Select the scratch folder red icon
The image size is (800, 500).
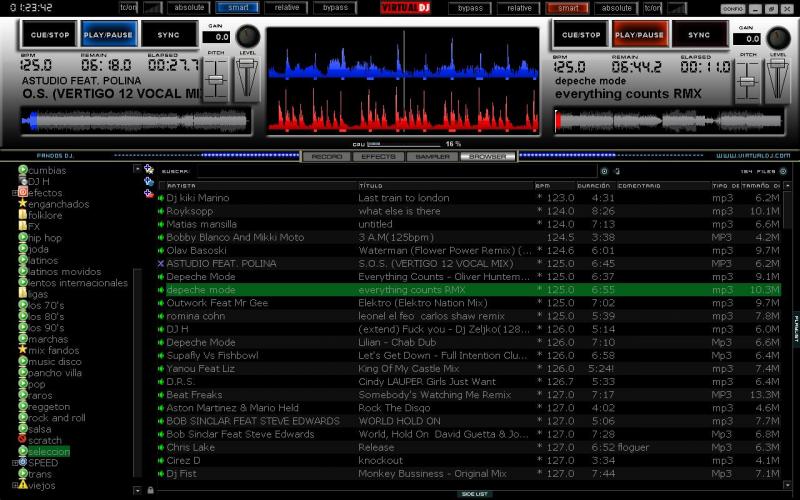pos(22,440)
